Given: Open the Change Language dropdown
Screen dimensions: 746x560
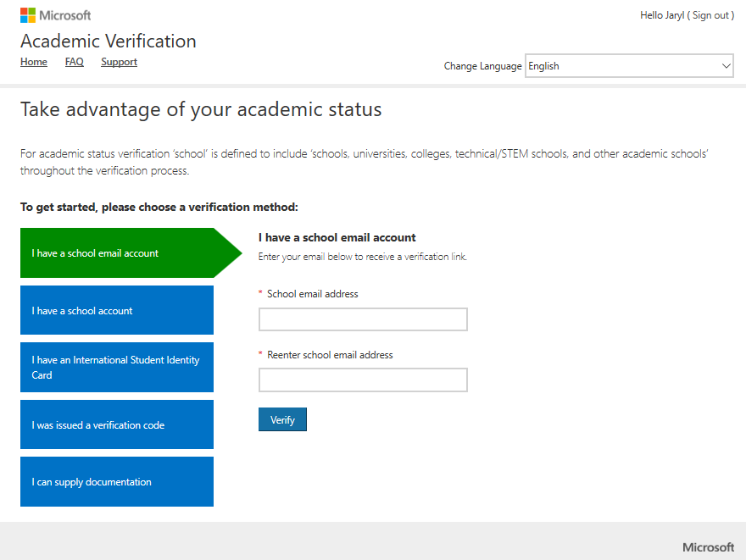Looking at the screenshot, I should [629, 66].
